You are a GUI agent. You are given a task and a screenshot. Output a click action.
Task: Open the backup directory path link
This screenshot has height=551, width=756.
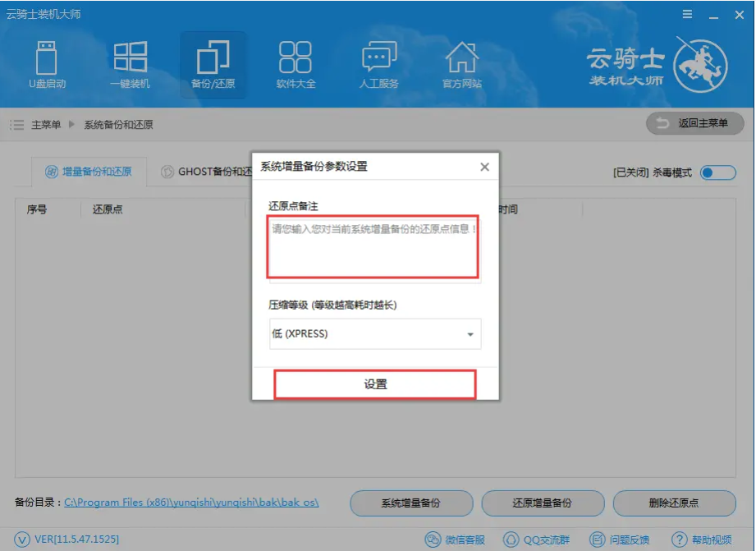tap(191, 503)
